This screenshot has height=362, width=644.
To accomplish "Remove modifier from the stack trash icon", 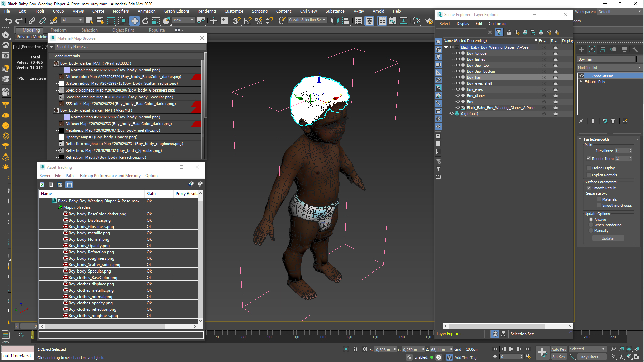I will tap(613, 121).
